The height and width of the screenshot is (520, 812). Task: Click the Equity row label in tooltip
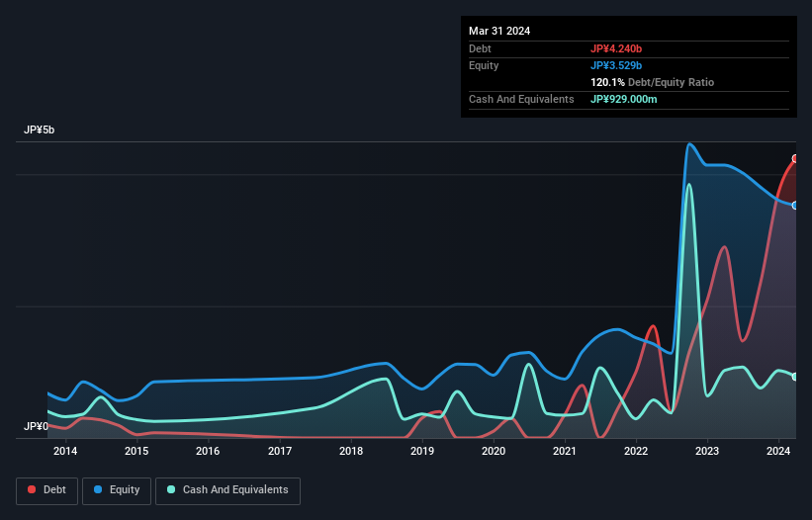pyautogui.click(x=484, y=65)
